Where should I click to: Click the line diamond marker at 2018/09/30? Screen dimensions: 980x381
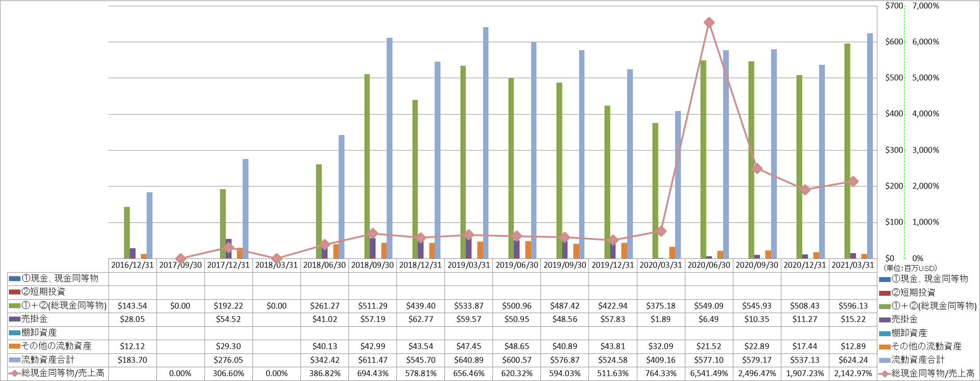372,234
